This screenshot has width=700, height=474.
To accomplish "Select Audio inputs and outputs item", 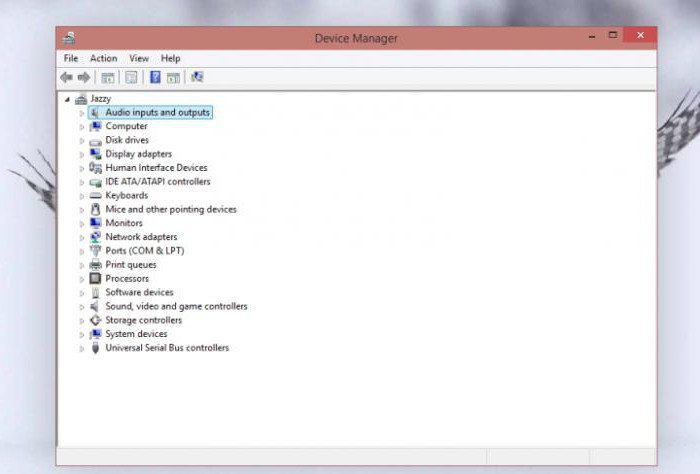I will click(157, 113).
